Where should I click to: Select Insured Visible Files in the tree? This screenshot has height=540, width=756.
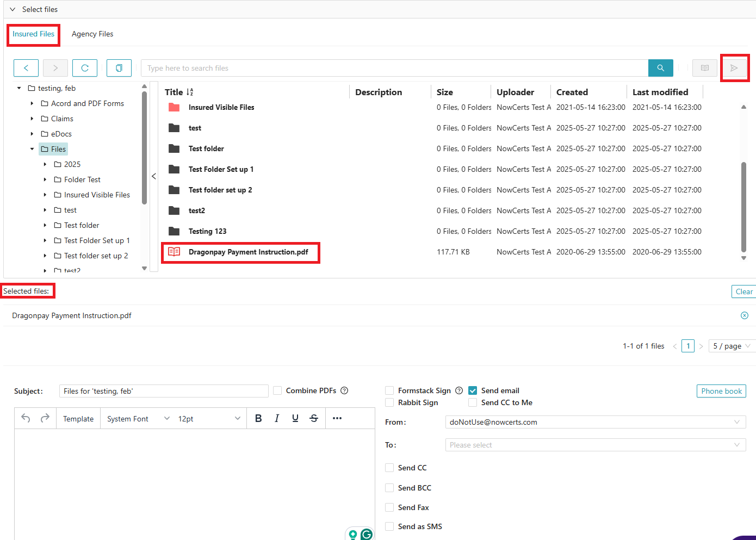(97, 195)
